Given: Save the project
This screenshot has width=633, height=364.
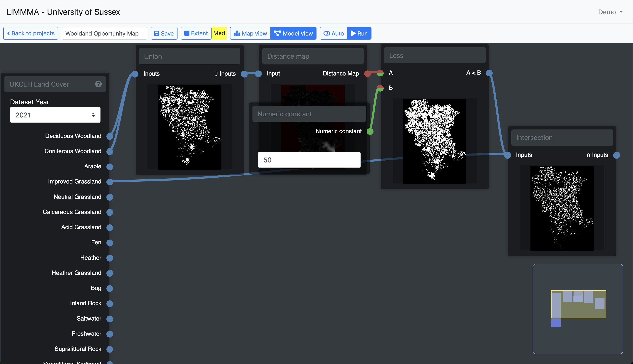Looking at the screenshot, I should [x=164, y=33].
